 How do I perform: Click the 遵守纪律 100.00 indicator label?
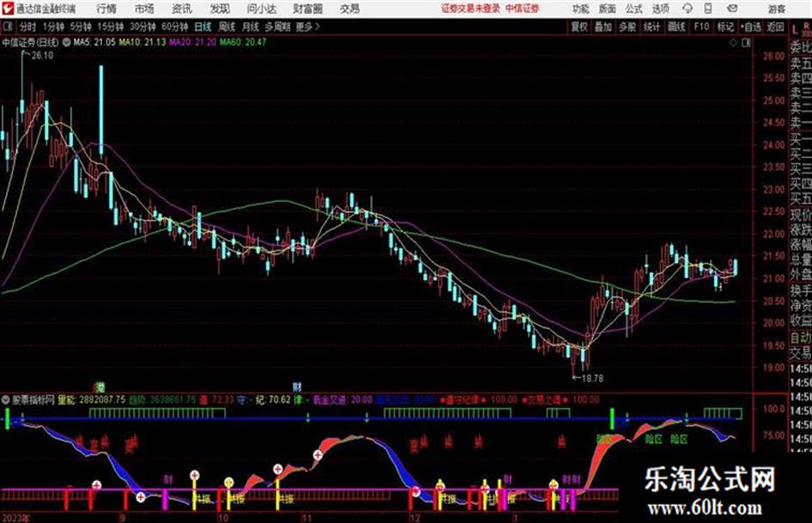pos(479,399)
